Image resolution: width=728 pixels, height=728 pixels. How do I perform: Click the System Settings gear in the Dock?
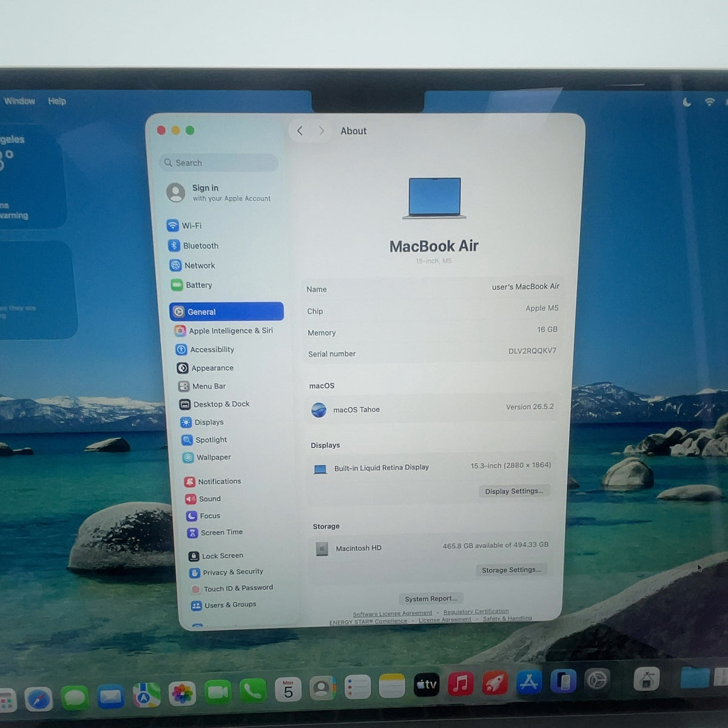(x=597, y=680)
